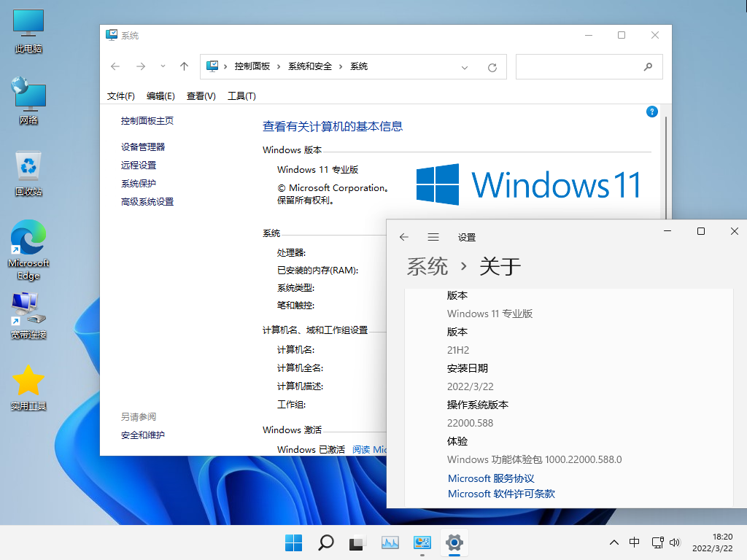
Task: Click the search magnifier in System window
Action: coord(648,66)
